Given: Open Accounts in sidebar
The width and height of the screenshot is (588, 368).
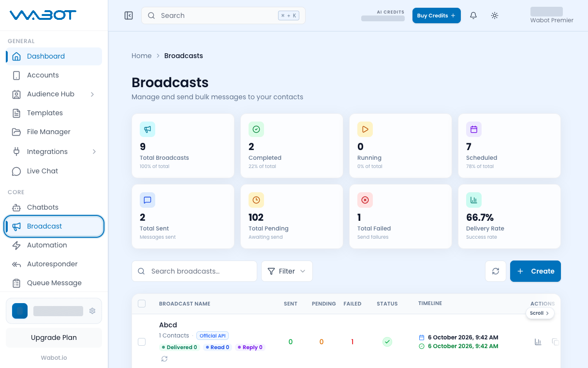Looking at the screenshot, I should pos(54,75).
